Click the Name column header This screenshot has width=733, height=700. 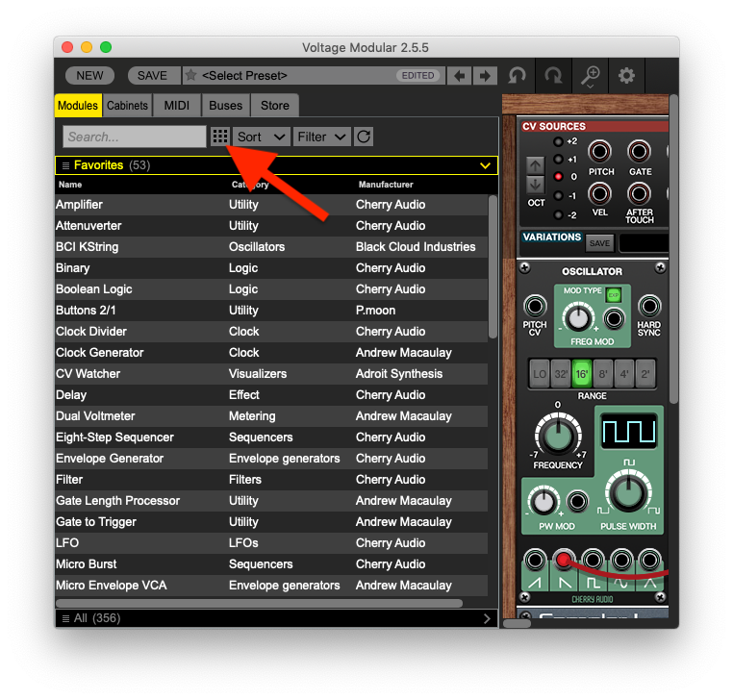click(70, 185)
